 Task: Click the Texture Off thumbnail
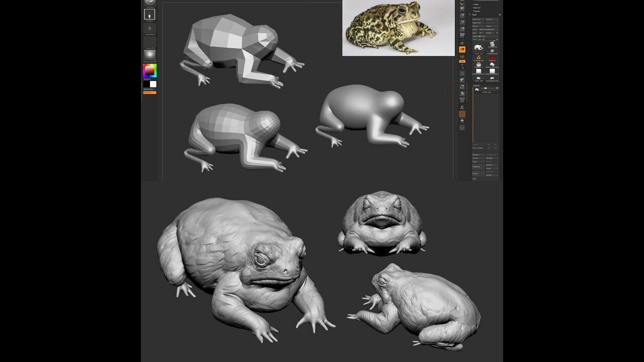[x=149, y=42]
